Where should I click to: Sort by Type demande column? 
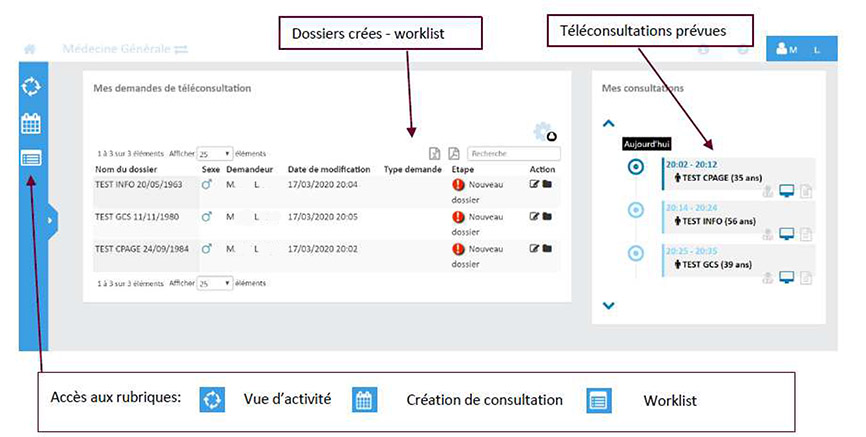click(413, 170)
